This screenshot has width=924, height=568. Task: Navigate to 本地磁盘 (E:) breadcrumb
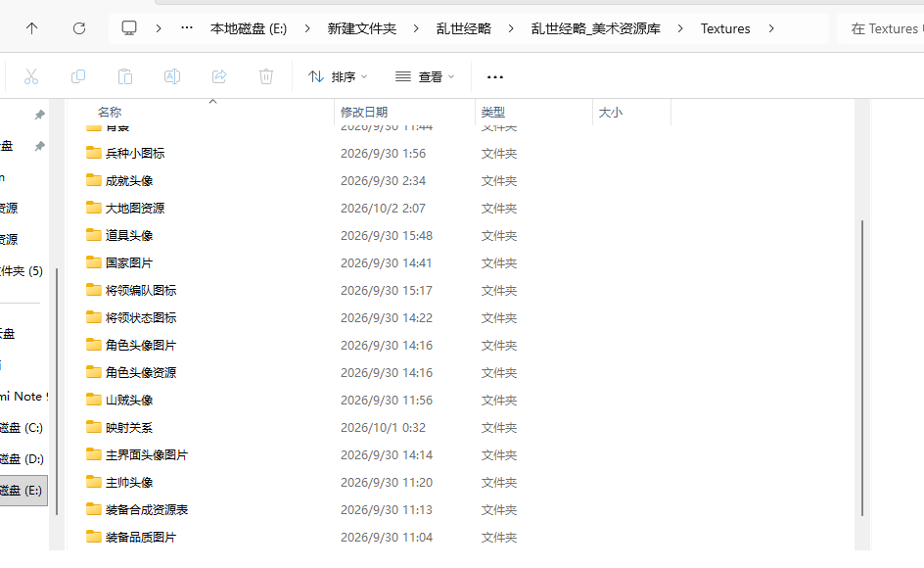[249, 28]
